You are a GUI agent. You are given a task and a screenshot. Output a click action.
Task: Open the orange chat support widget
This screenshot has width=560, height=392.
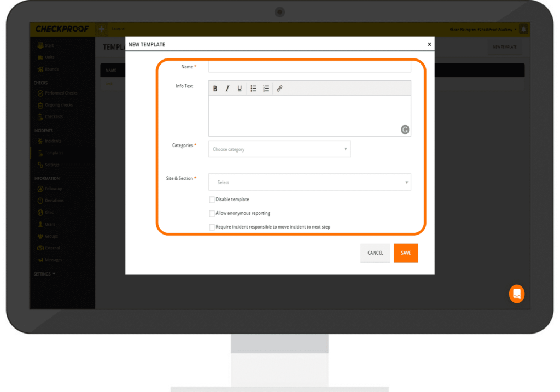tap(516, 294)
